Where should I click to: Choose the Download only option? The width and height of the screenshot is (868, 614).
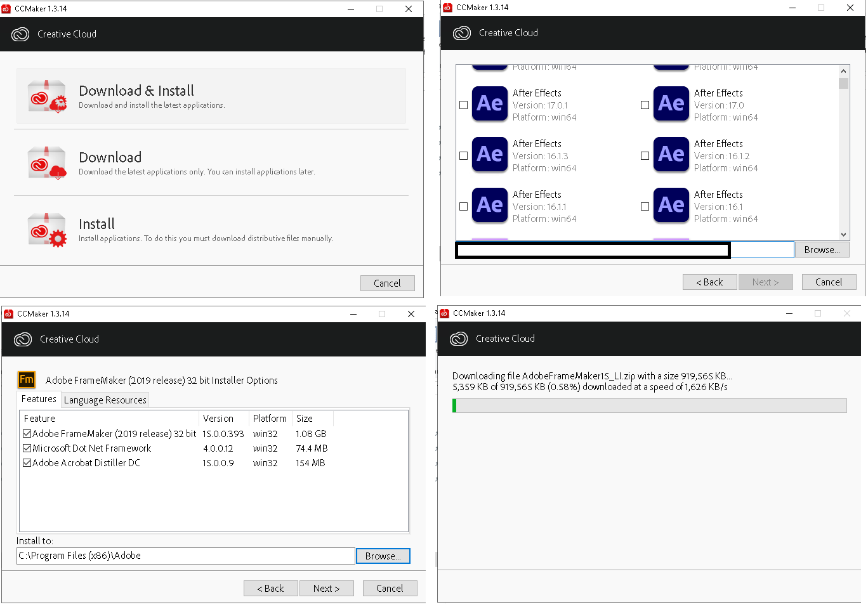pos(211,163)
